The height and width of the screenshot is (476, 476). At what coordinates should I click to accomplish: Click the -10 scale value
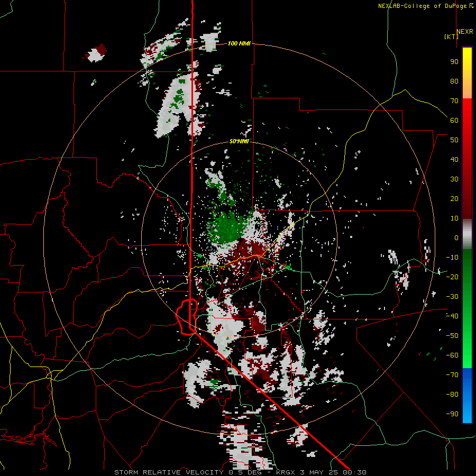[452, 258]
